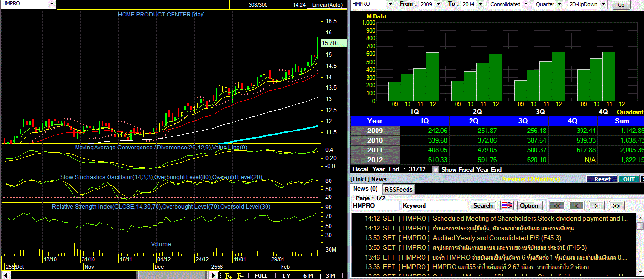Select the 2011 year row

coord(375,150)
